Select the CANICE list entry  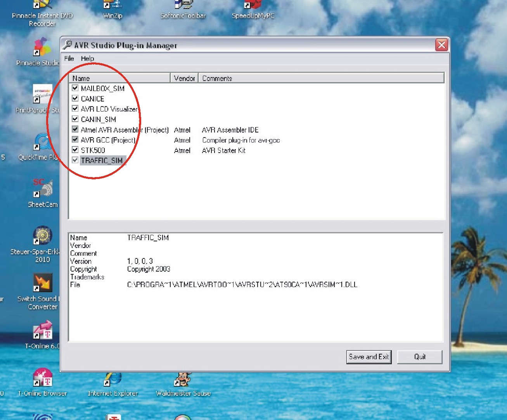[93, 99]
